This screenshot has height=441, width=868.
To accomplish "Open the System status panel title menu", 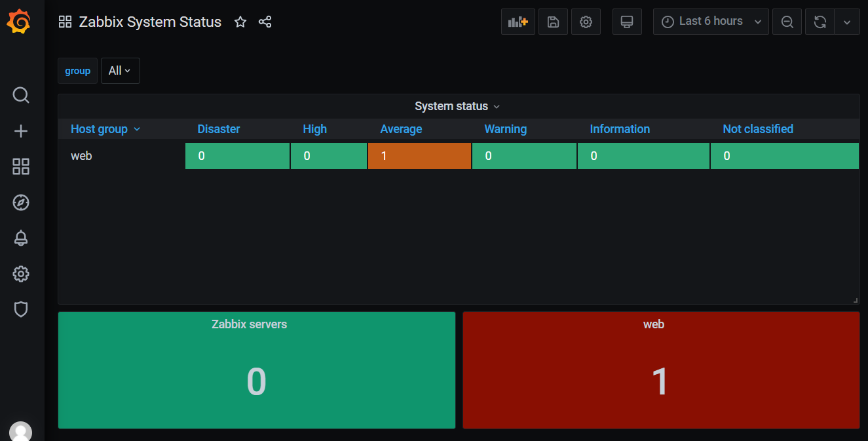I will (457, 106).
